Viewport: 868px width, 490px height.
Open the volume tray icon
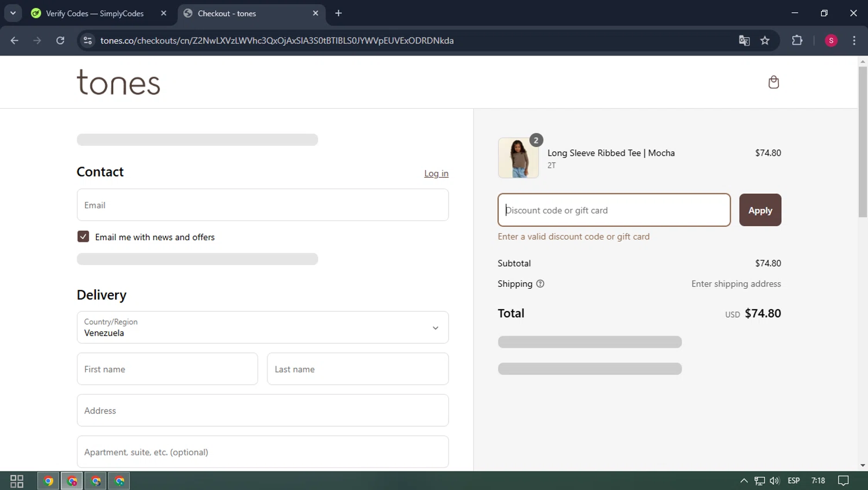[x=775, y=481]
